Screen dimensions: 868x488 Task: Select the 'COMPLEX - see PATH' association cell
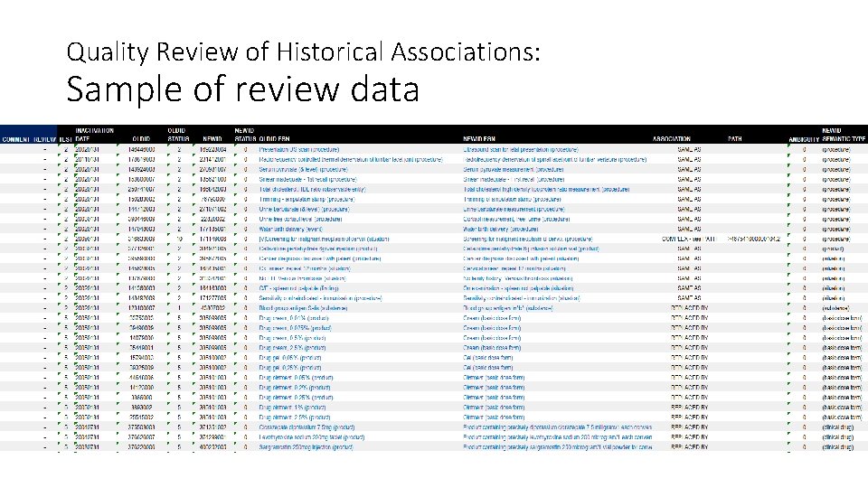(689, 239)
